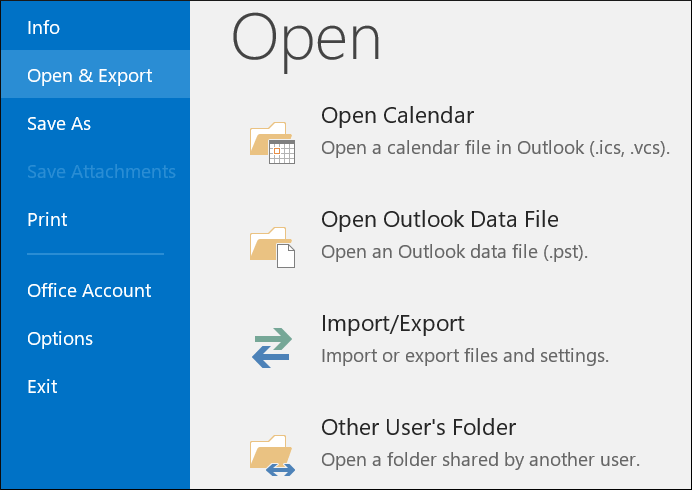Click the Other User's Folder title

(x=418, y=427)
